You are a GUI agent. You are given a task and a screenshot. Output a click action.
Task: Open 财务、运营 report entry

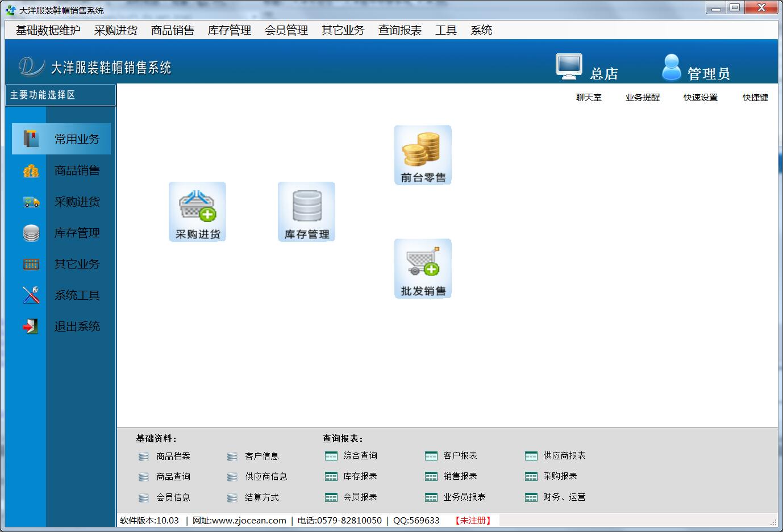(560, 497)
